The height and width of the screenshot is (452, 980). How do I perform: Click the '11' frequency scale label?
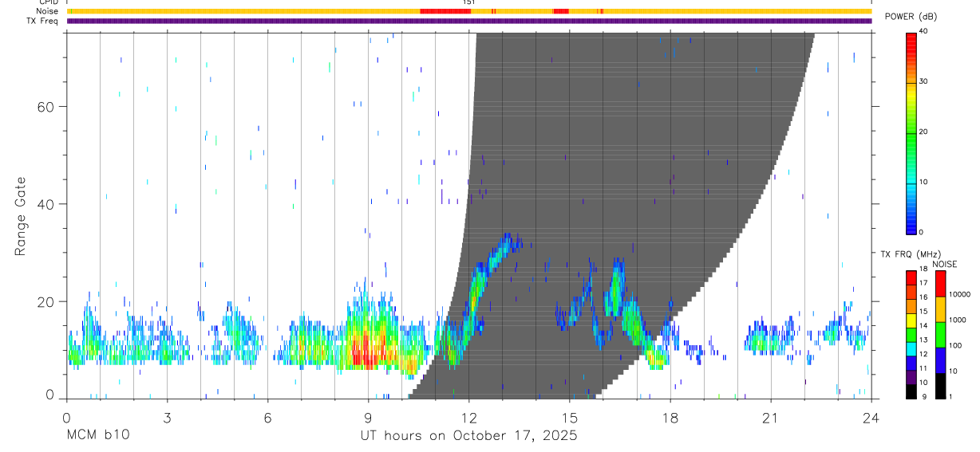point(924,369)
